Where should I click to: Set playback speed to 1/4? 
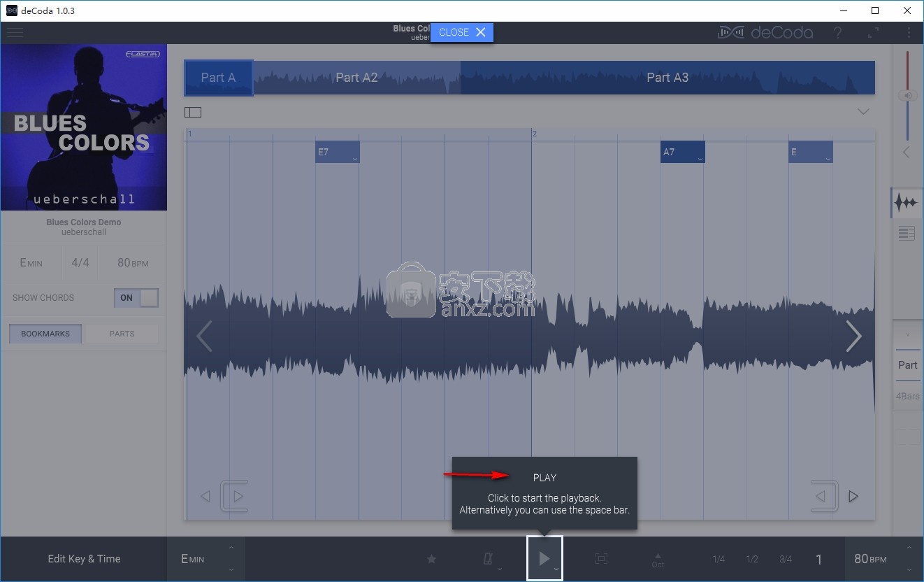(719, 559)
